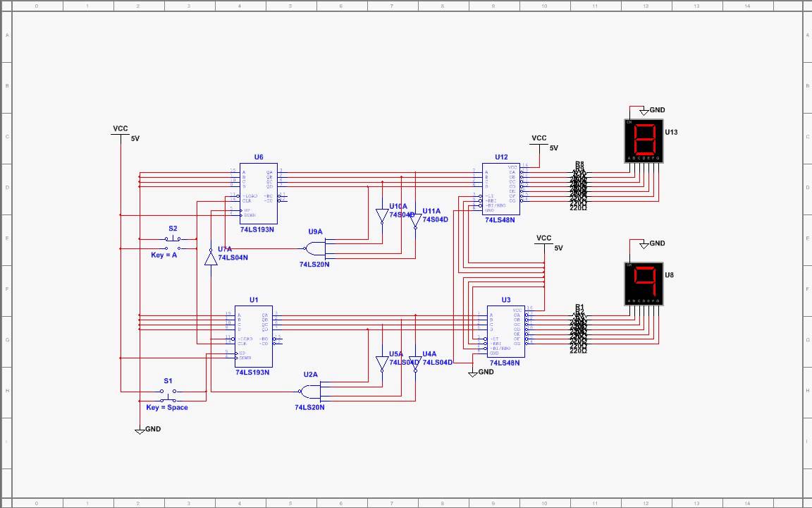Click the GND symbol under decoder U3

tap(472, 373)
